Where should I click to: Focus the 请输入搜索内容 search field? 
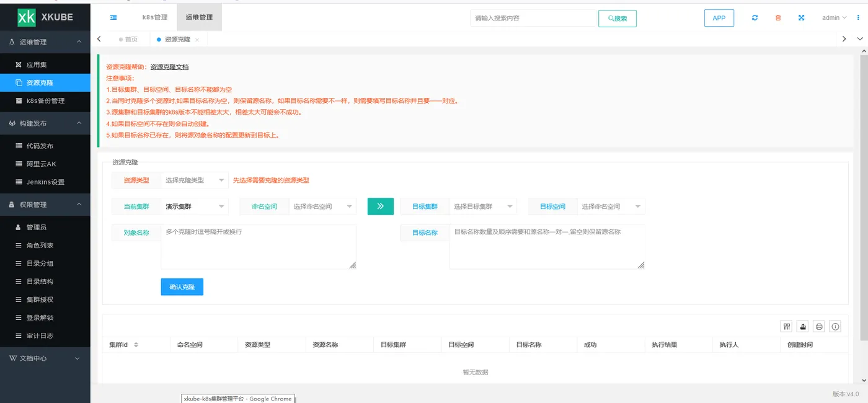click(533, 18)
